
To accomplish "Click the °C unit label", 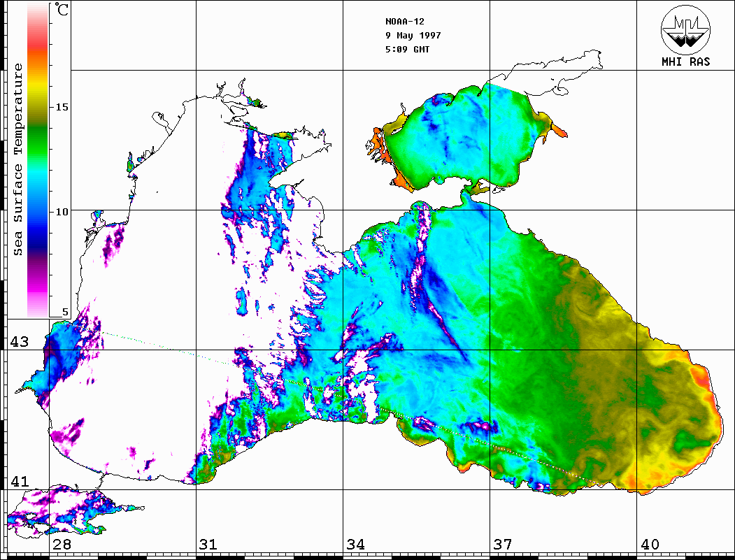I will coord(62,9).
